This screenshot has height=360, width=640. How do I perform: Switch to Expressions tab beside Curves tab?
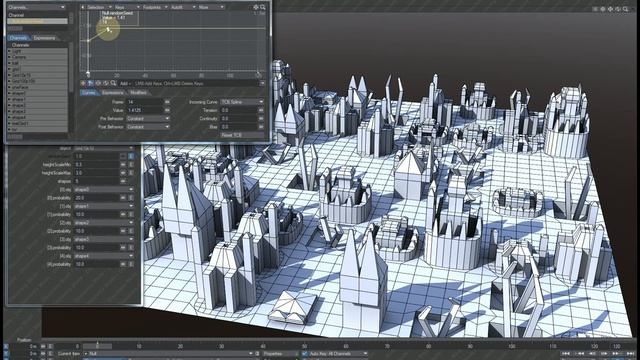(113, 93)
